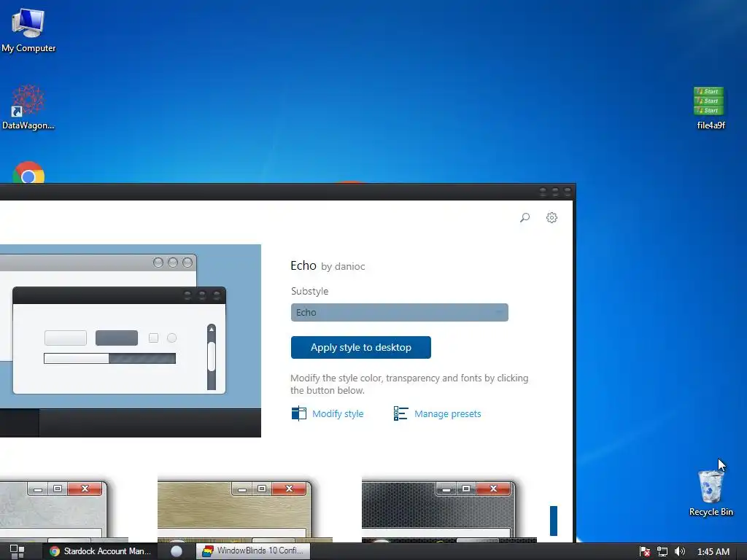Select the Chrome desktop icon
747x560 pixels.
click(28, 172)
